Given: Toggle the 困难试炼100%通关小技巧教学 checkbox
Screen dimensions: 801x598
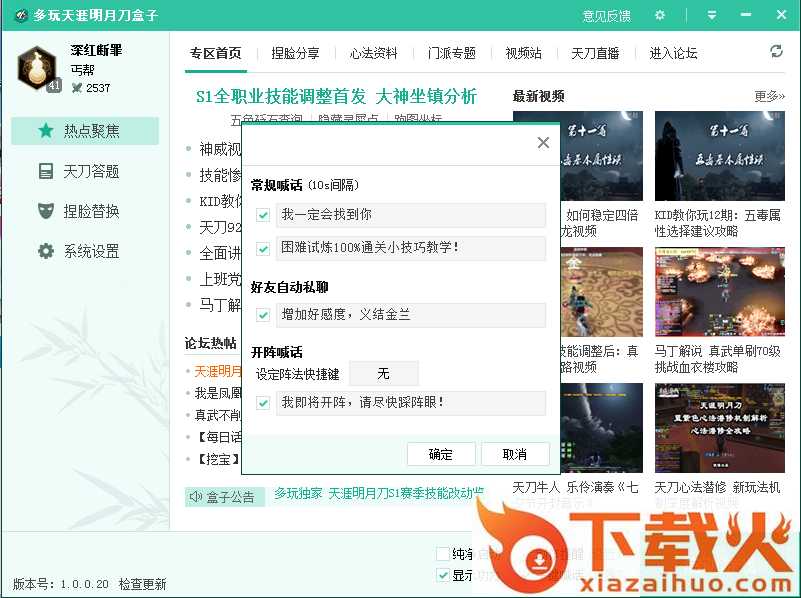Looking at the screenshot, I should (263, 248).
